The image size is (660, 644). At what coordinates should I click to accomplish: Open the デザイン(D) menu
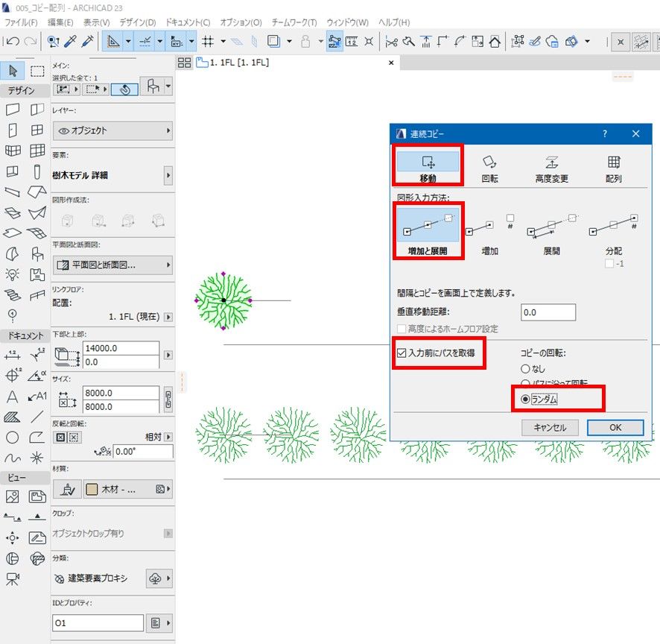pyautogui.click(x=137, y=22)
